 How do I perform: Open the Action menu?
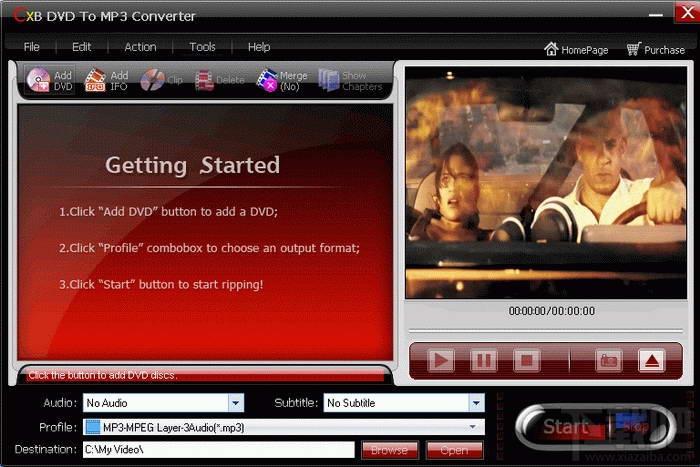[140, 47]
